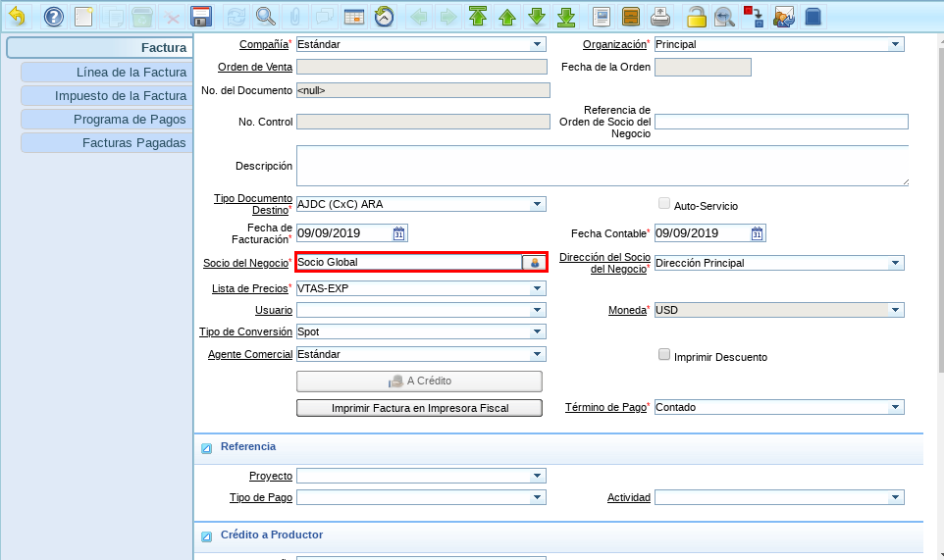Click the Print printer icon in toolbar

coord(661,17)
